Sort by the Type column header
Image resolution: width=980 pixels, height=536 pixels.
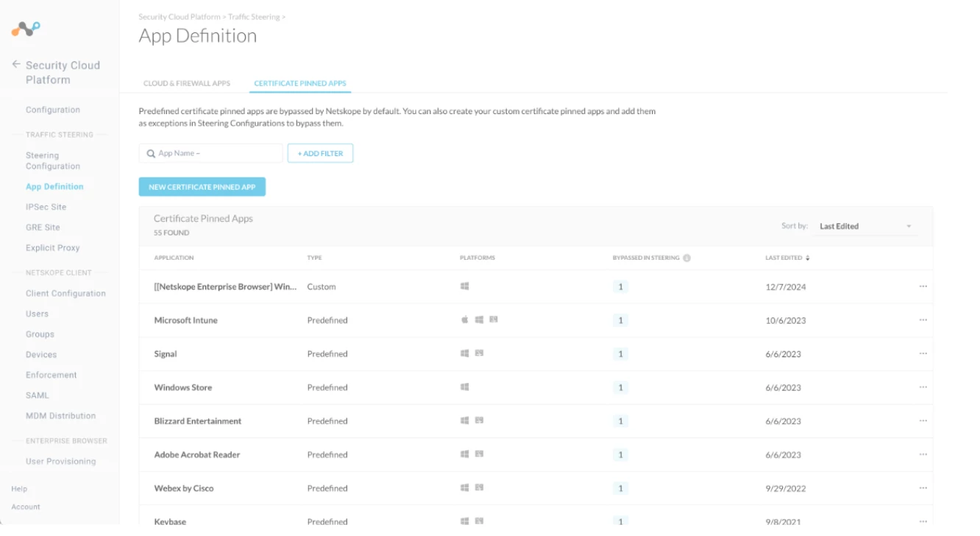click(x=314, y=258)
